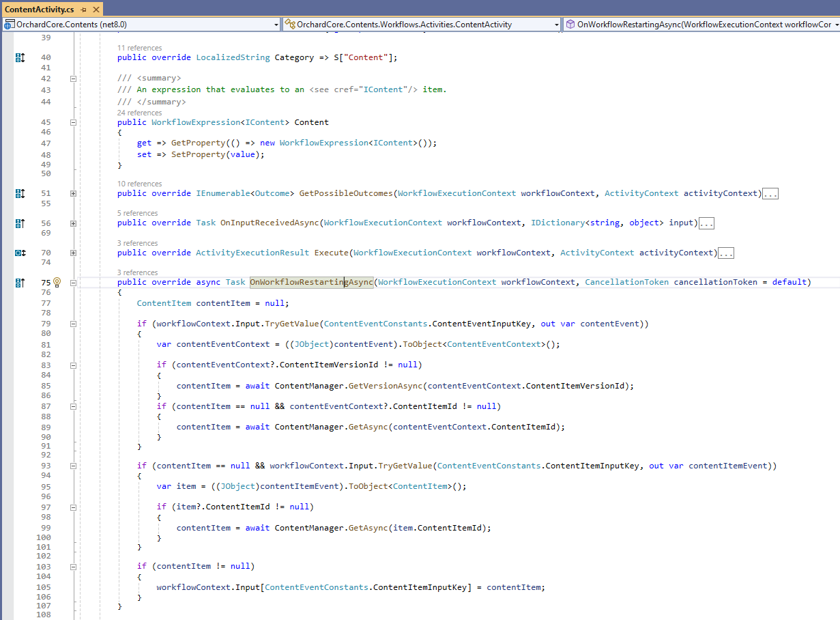Click GetPossibleOutcomes method name
The height and width of the screenshot is (620, 840).
tap(346, 194)
